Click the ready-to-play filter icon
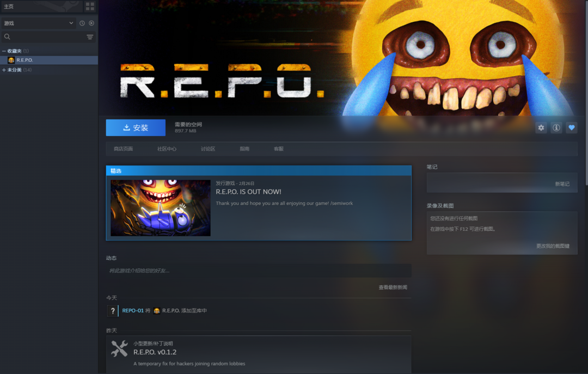Screen dimensions: 588x374 (91, 23)
